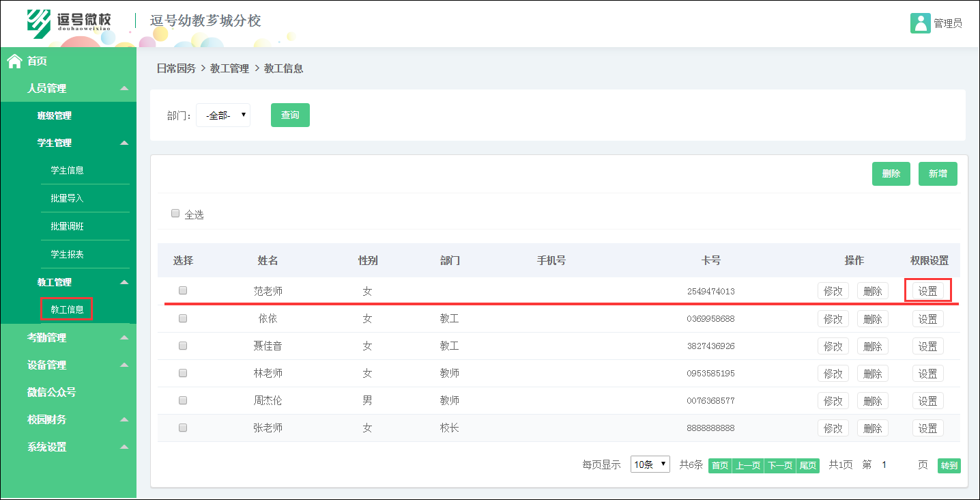Click the 管理员 avatar icon
980x500 pixels.
921,23
